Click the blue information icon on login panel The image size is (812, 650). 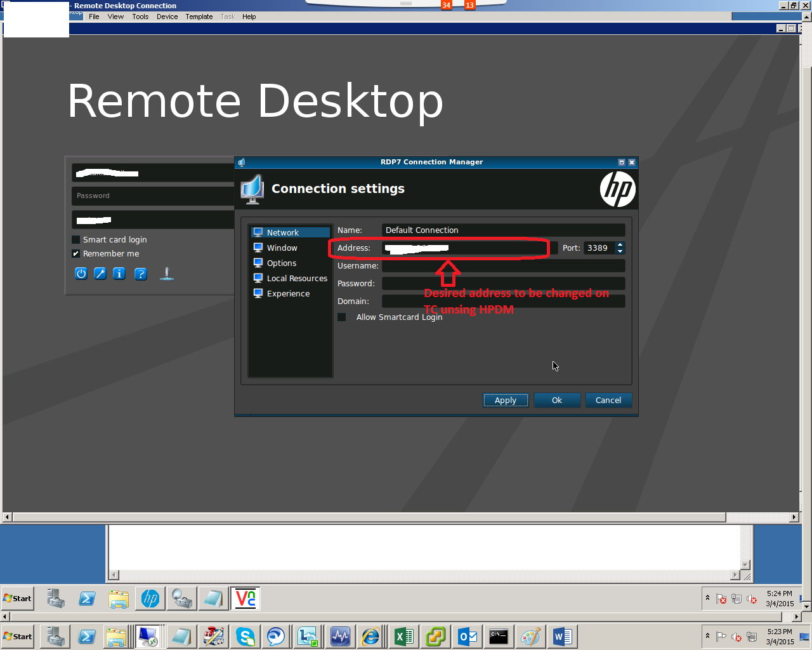click(x=119, y=274)
